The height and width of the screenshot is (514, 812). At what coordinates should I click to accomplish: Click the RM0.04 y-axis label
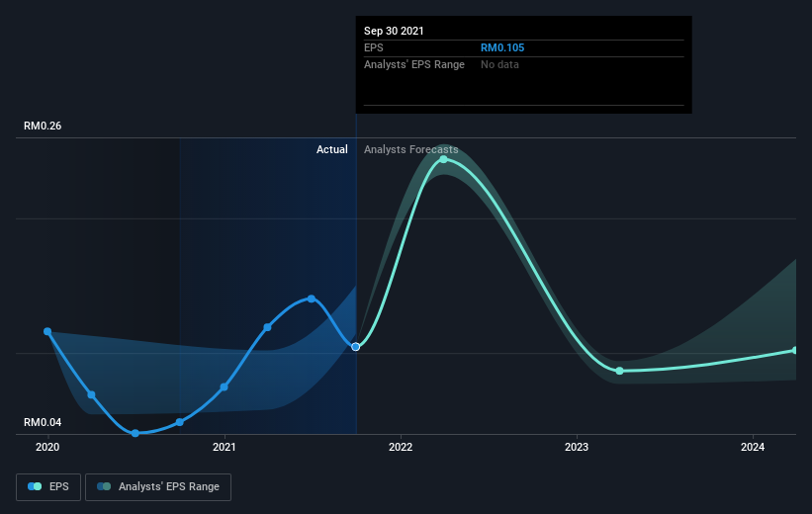coord(43,422)
